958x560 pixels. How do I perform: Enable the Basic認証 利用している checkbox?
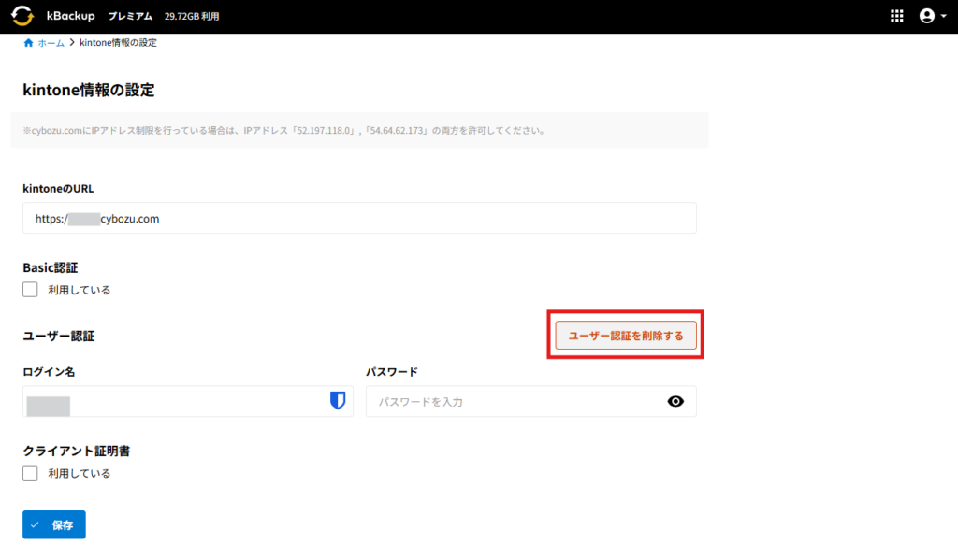tap(31, 290)
